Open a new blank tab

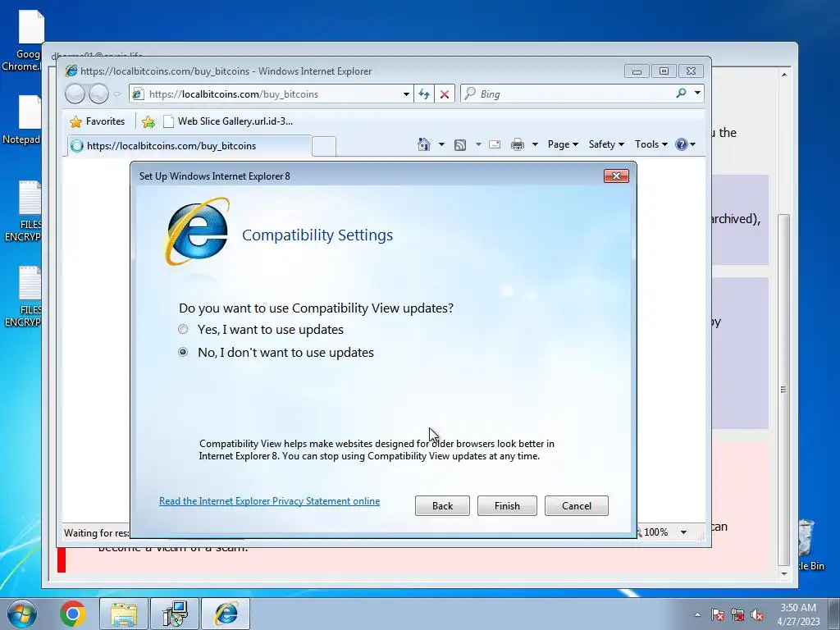pos(324,146)
